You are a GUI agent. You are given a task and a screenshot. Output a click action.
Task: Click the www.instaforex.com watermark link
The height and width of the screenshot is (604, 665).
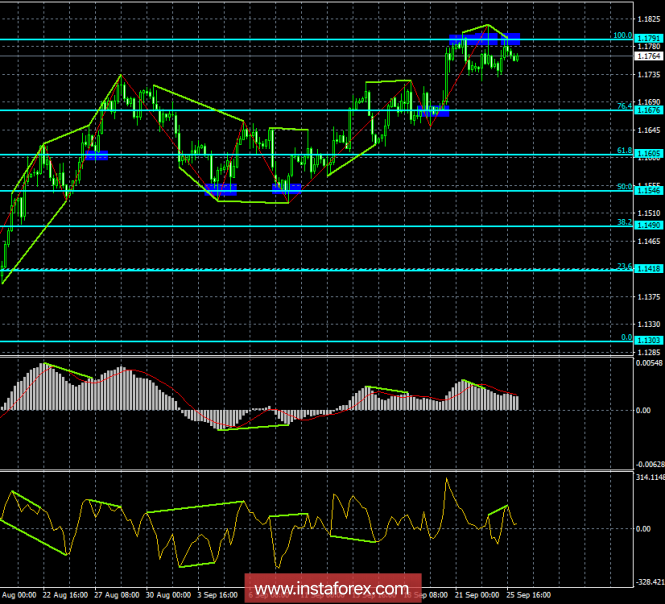(331, 587)
